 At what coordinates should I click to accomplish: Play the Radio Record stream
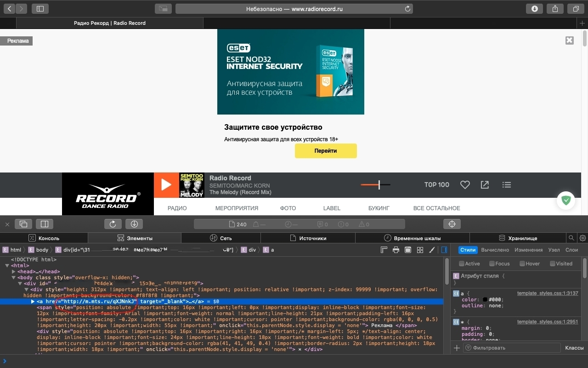166,185
